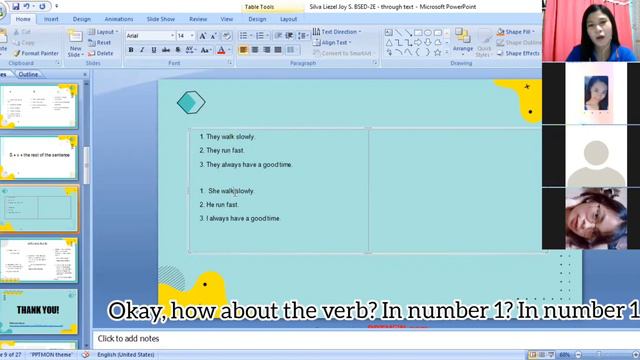
Task: Click the Font Color swatch button
Action: 221,50
